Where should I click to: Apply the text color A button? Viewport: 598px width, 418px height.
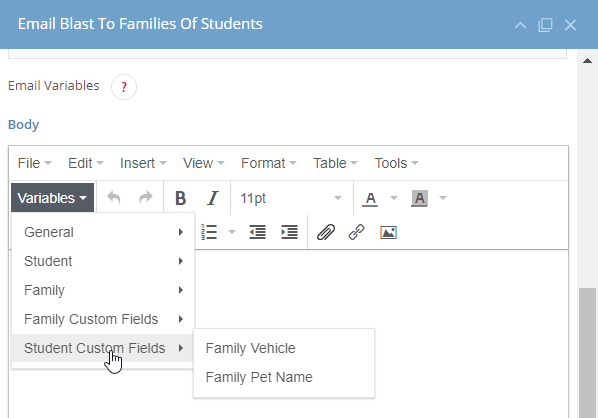point(370,198)
